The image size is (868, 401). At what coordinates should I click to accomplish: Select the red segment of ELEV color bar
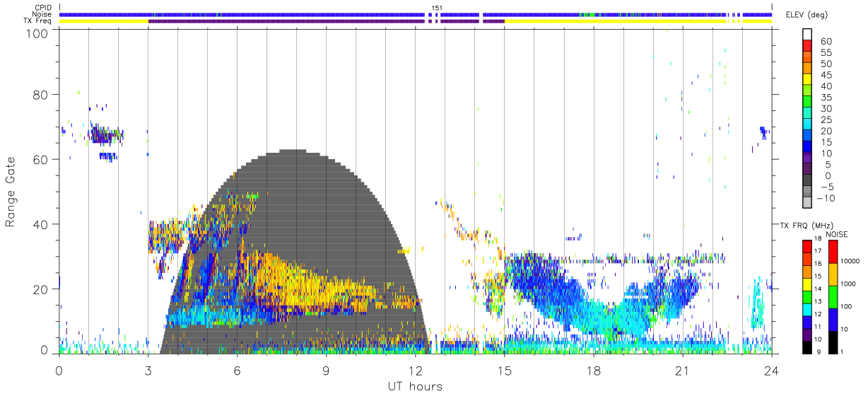(807, 46)
